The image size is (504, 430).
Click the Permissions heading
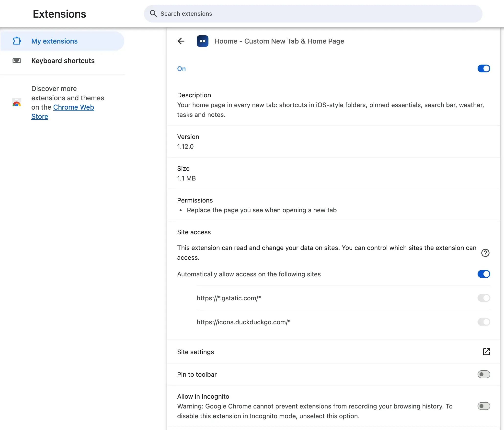pos(195,200)
